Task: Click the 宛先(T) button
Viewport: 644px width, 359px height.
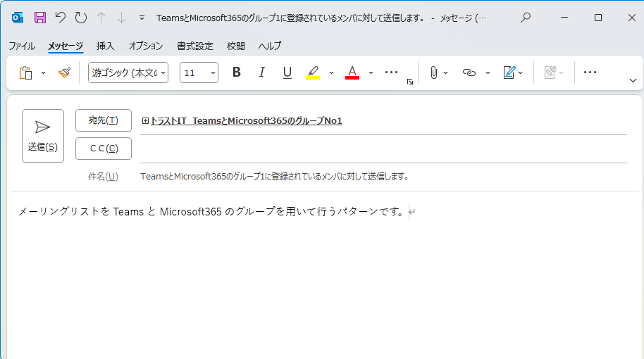Action: tap(104, 120)
